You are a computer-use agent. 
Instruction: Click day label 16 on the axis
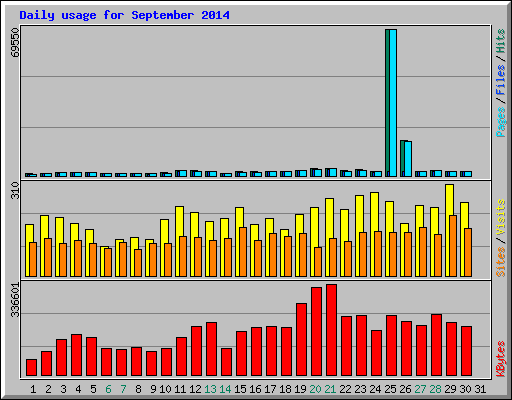click(x=255, y=389)
